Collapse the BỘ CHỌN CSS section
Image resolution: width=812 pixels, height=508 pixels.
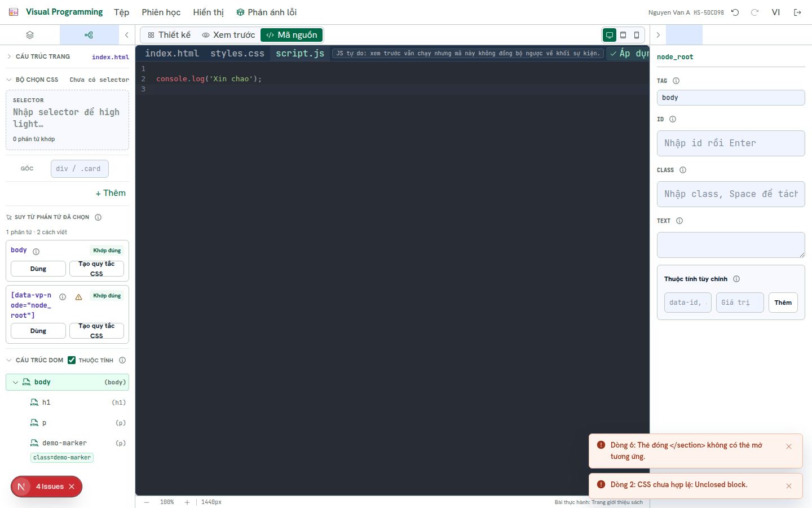pos(9,80)
